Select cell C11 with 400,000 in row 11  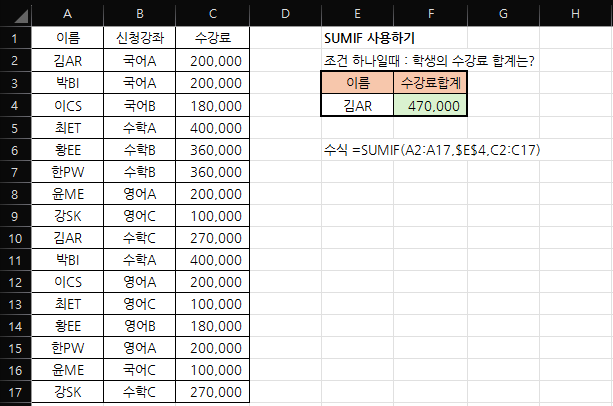point(213,260)
